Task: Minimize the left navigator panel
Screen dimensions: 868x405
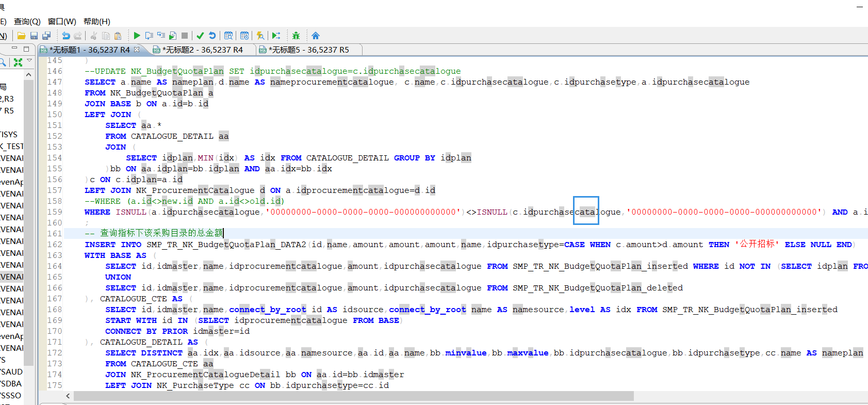Action: (14, 48)
